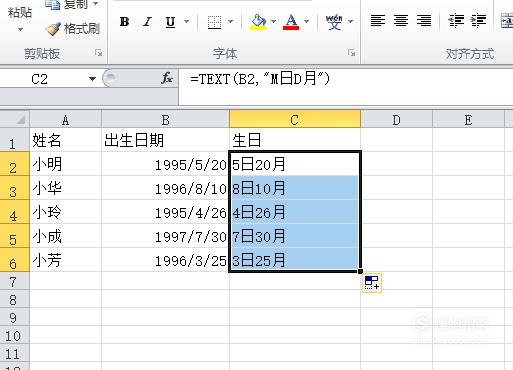
Task: Toggle Bold formatting
Action: click(124, 22)
